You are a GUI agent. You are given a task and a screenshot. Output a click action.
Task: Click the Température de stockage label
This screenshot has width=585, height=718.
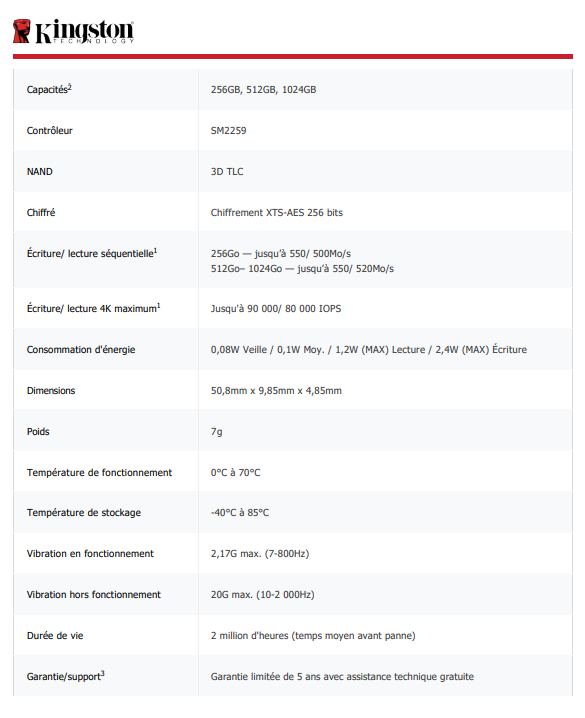point(84,513)
